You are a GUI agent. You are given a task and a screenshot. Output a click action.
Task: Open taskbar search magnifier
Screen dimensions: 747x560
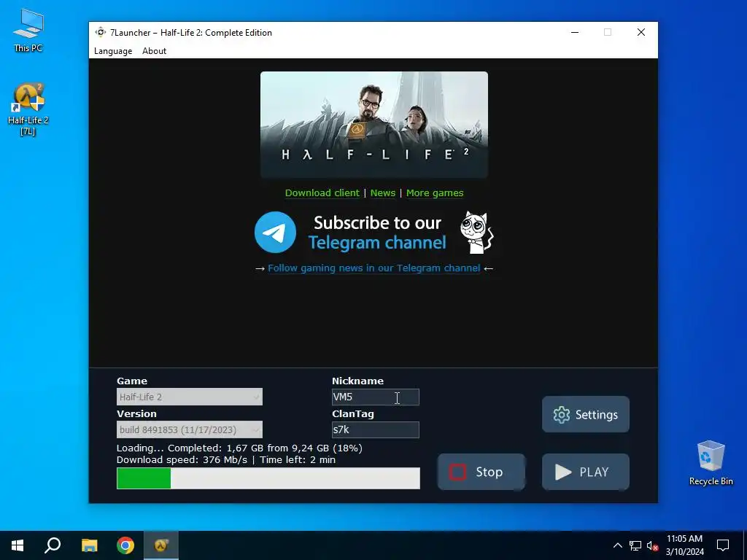click(53, 545)
